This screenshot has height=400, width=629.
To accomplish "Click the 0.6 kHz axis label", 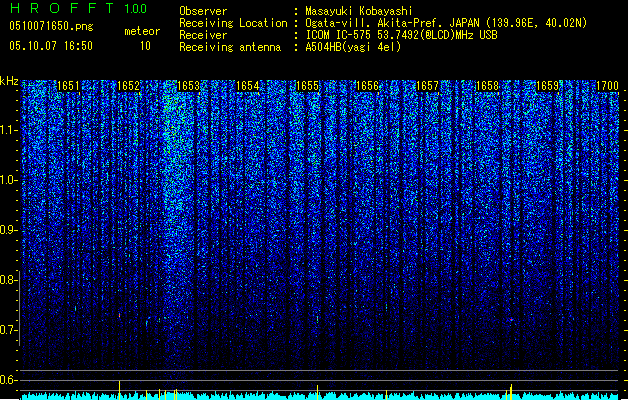I will pos(8,380).
